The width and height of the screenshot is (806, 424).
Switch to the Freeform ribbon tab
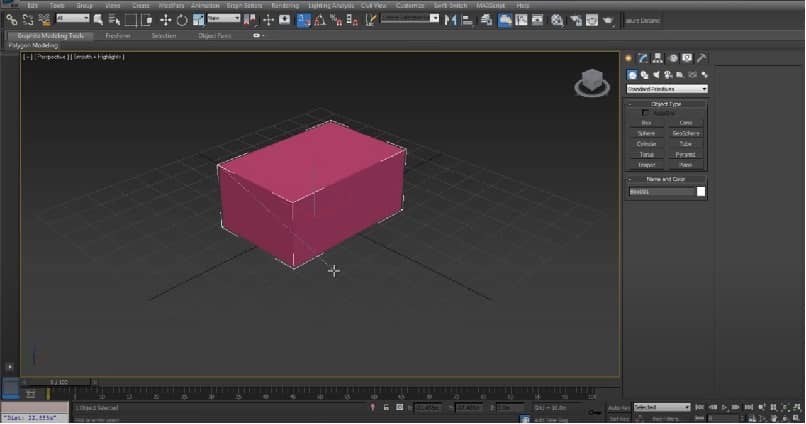pyautogui.click(x=118, y=35)
